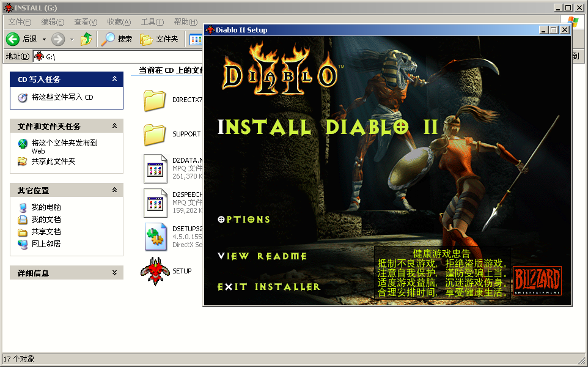Go up one folder level icon
588x367 pixels.
point(86,39)
